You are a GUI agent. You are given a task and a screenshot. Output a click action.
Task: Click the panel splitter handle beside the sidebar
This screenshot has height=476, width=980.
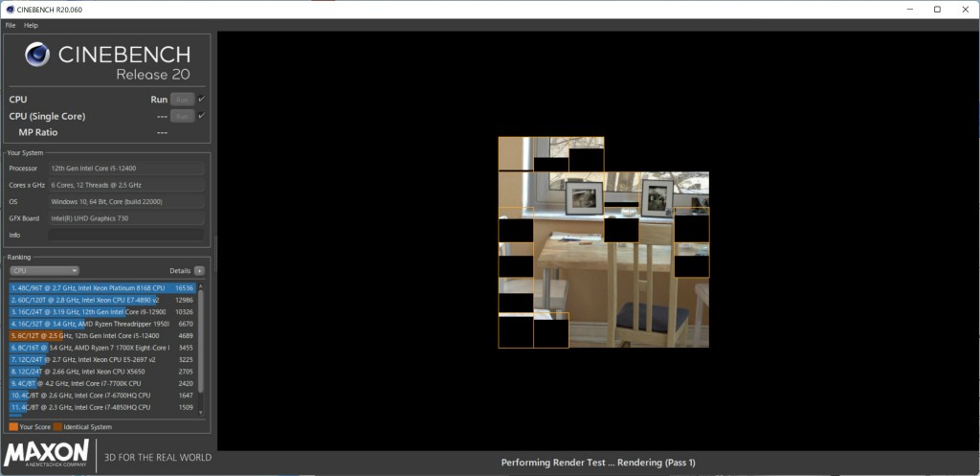215,254
